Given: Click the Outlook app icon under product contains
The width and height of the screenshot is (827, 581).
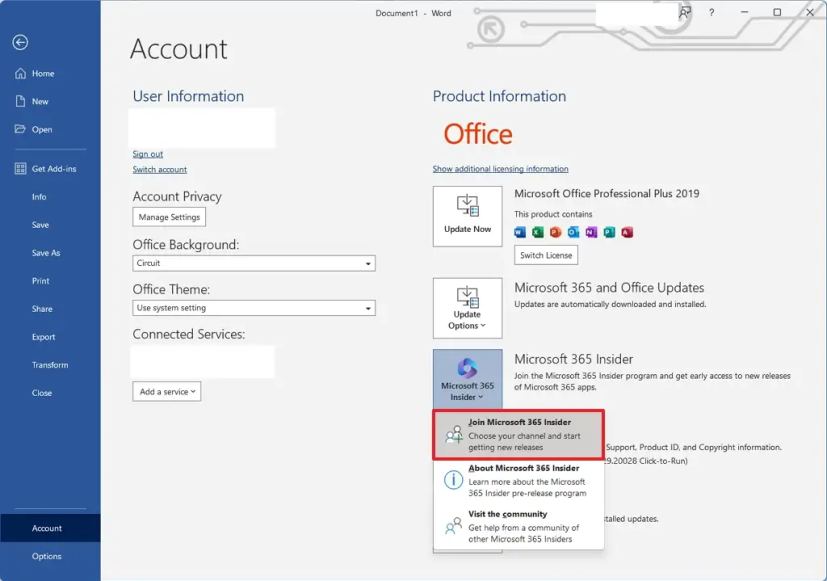Looking at the screenshot, I should point(573,232).
